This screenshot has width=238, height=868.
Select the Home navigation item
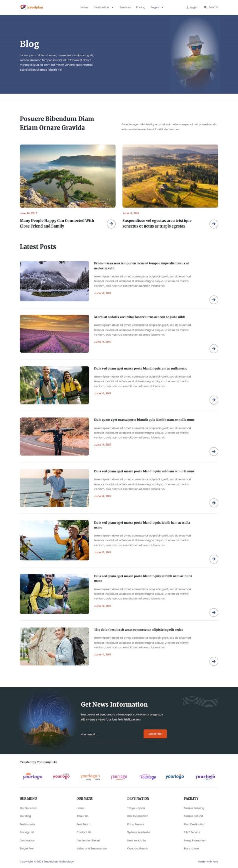pos(84,7)
